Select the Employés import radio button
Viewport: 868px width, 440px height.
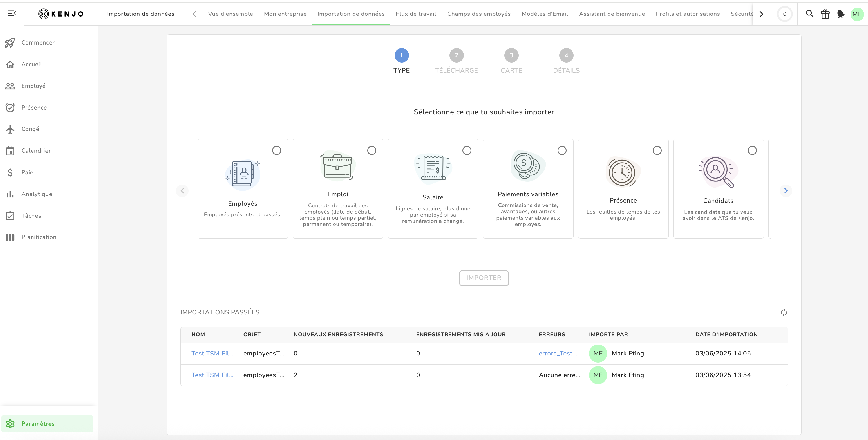tap(276, 150)
